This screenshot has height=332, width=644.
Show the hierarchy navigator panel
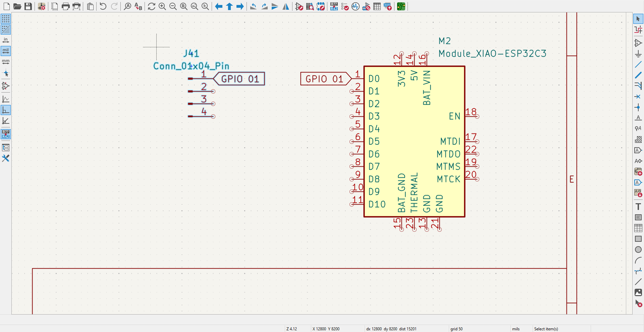[x=6, y=148]
